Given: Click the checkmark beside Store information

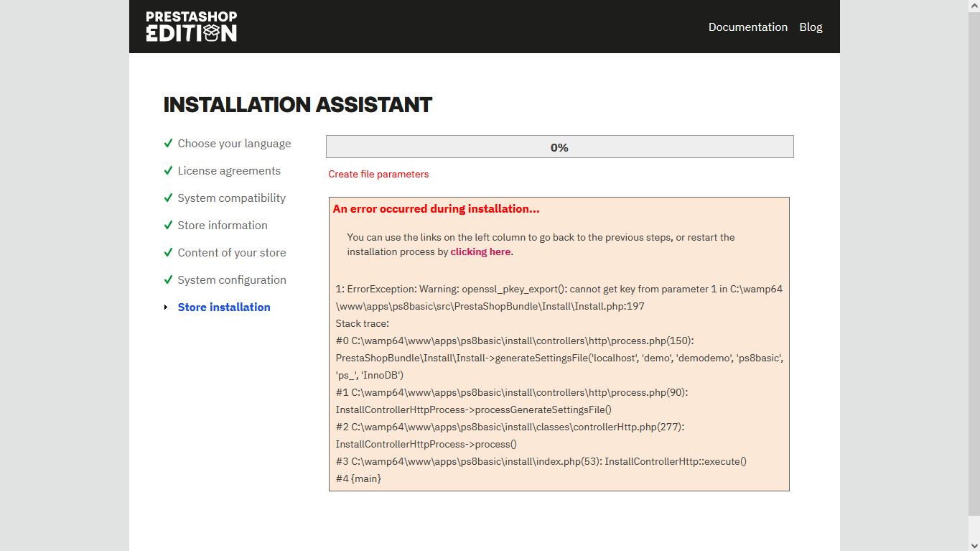Looking at the screenshot, I should tap(168, 225).
